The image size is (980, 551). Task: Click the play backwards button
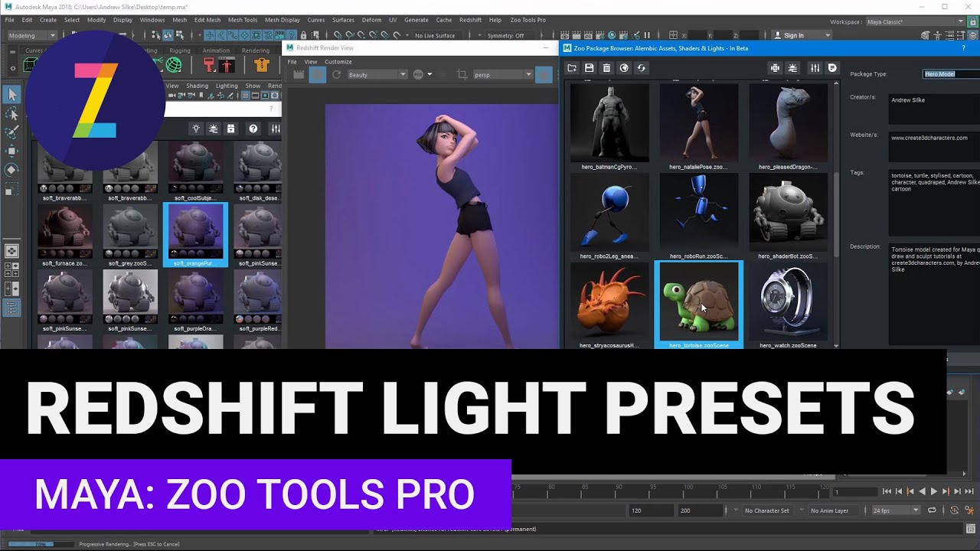coord(922,491)
